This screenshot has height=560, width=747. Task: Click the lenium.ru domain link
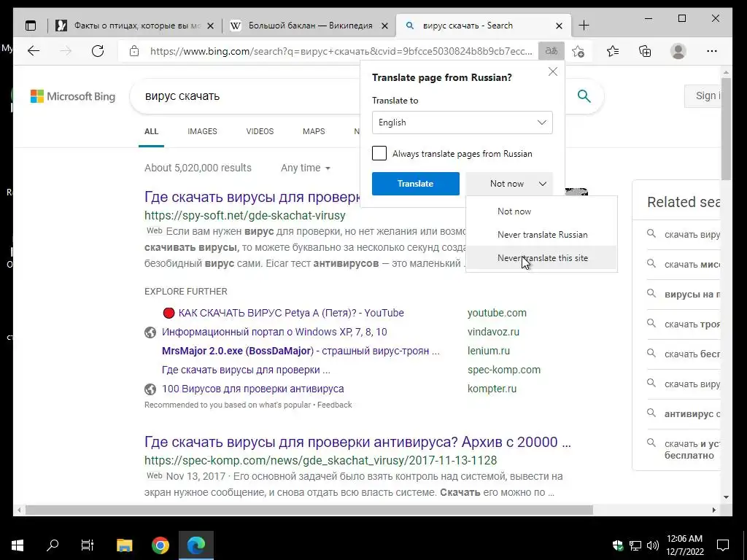point(488,351)
